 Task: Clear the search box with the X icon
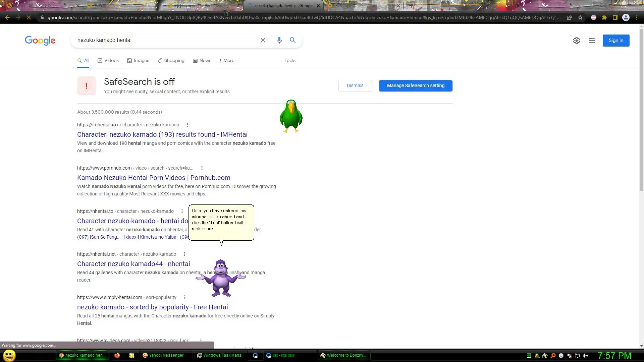click(263, 40)
